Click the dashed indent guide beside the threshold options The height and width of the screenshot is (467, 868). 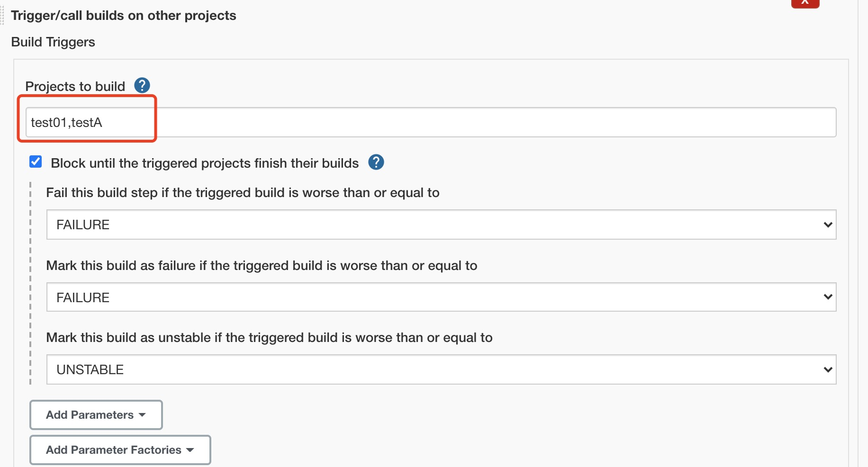tap(31, 284)
